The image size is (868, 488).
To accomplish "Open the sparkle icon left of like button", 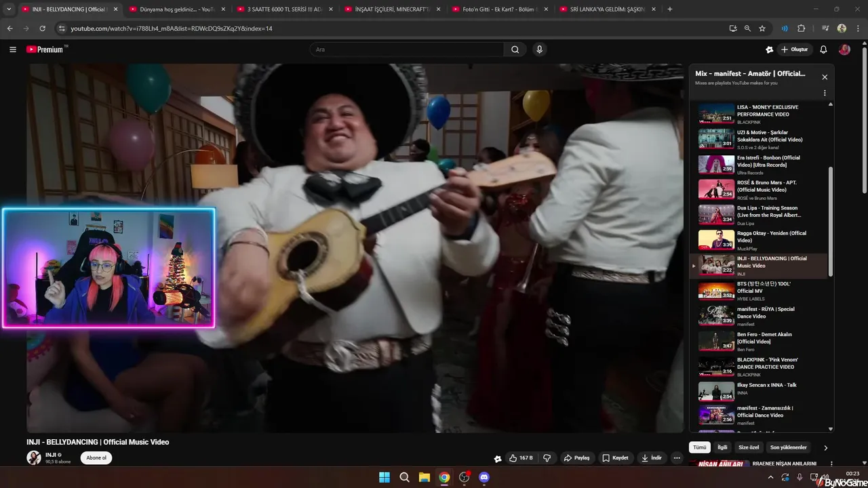I will click(498, 458).
